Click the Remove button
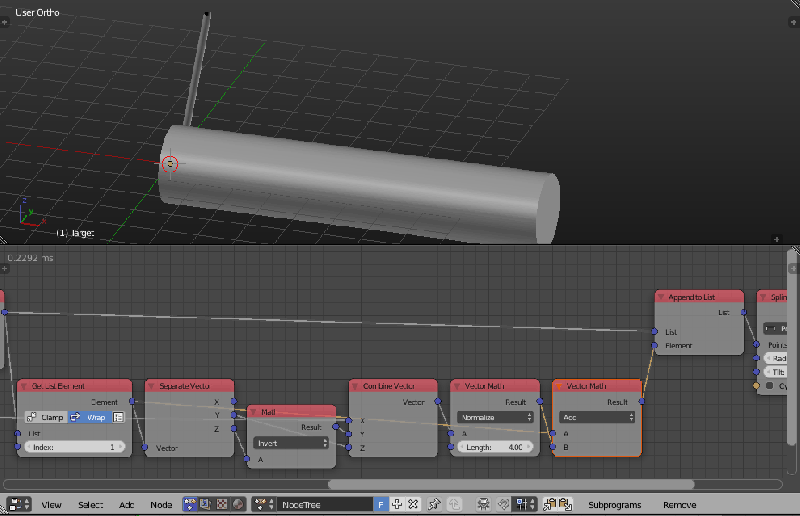 679,505
